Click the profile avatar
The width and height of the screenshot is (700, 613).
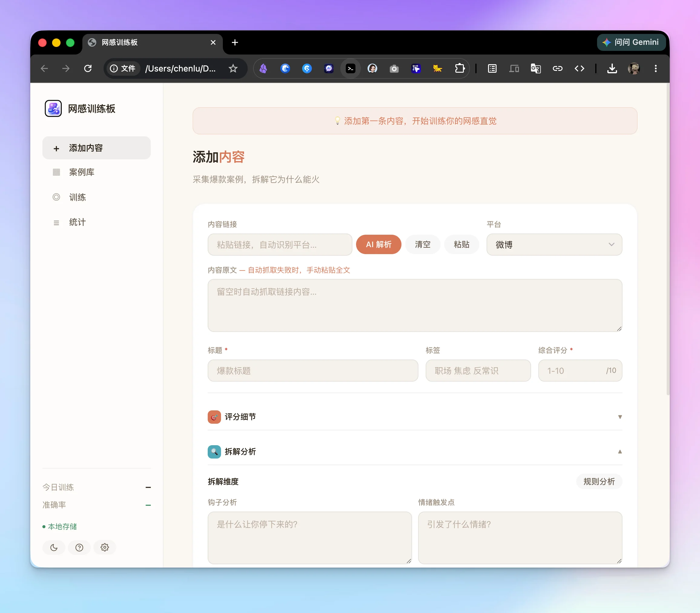[x=634, y=68]
